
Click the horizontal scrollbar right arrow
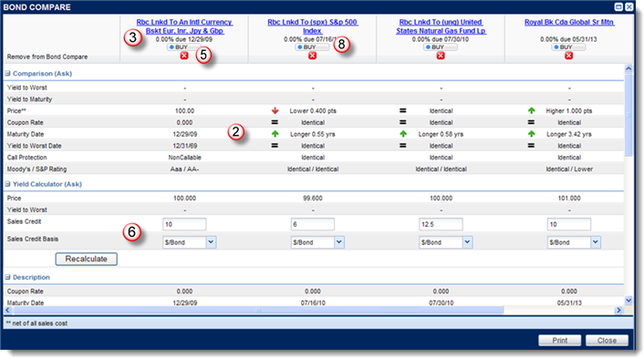tap(618, 310)
